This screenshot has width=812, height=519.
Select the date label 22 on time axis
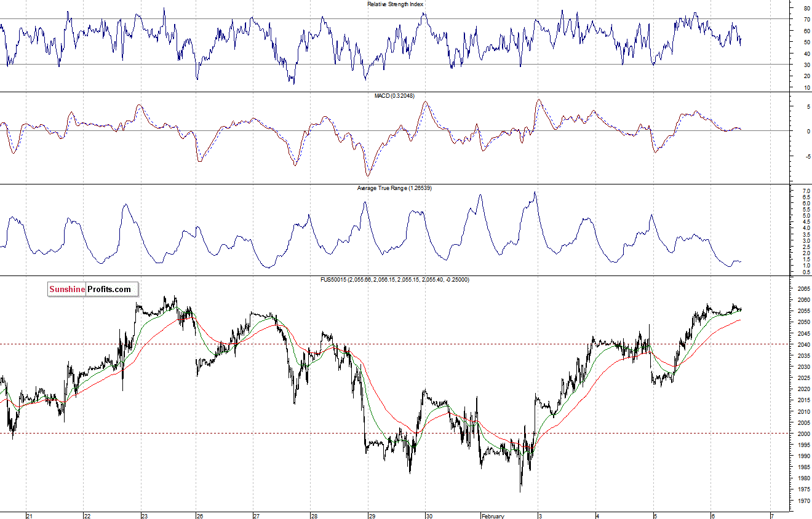point(87,515)
